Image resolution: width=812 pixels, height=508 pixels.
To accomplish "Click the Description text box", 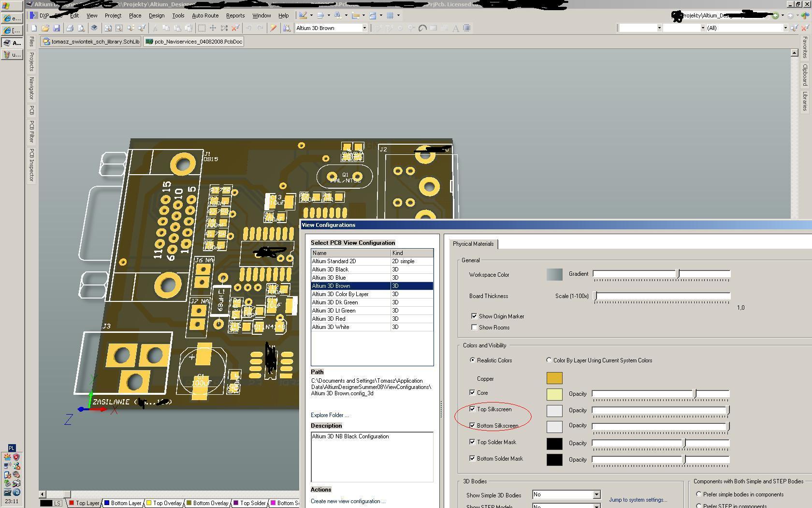I will click(372, 457).
